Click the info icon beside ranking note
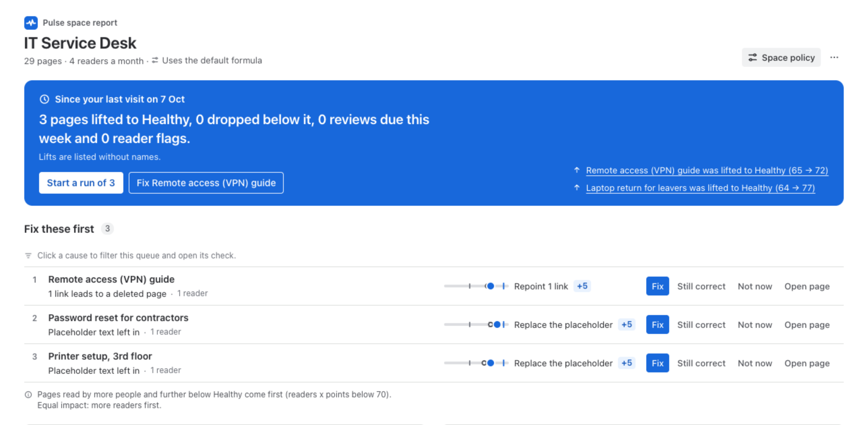868x425 pixels. (28, 395)
